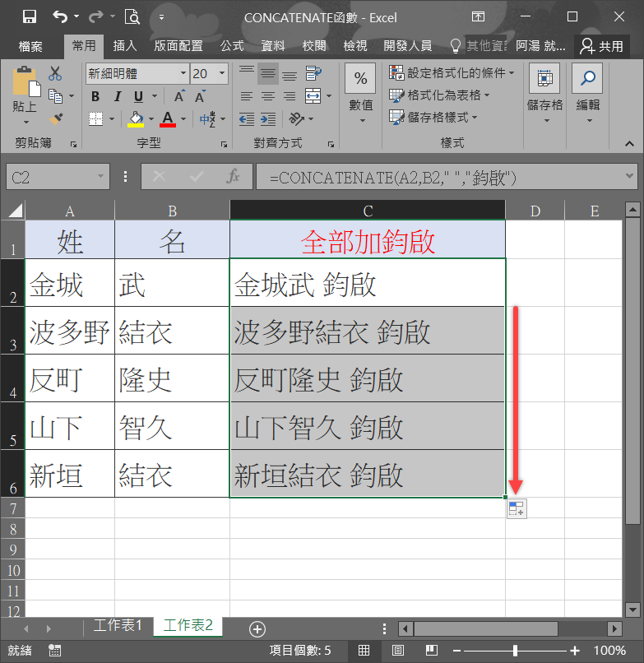644x663 pixels.
Task: Click the Save icon in quick access toolbar
Action: click(29, 17)
